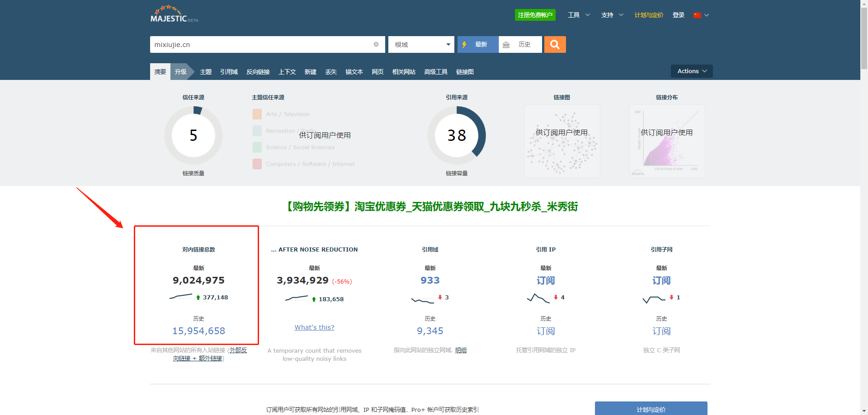This screenshot has height=415, width=868.
Task: Click the fresh 订阅 link under 引用子网
Action: tap(661, 280)
